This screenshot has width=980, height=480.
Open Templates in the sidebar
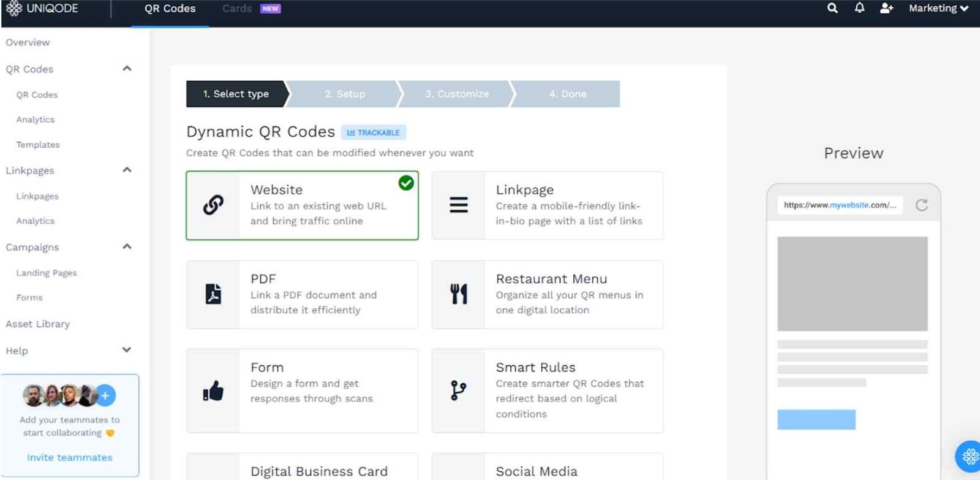[38, 145]
